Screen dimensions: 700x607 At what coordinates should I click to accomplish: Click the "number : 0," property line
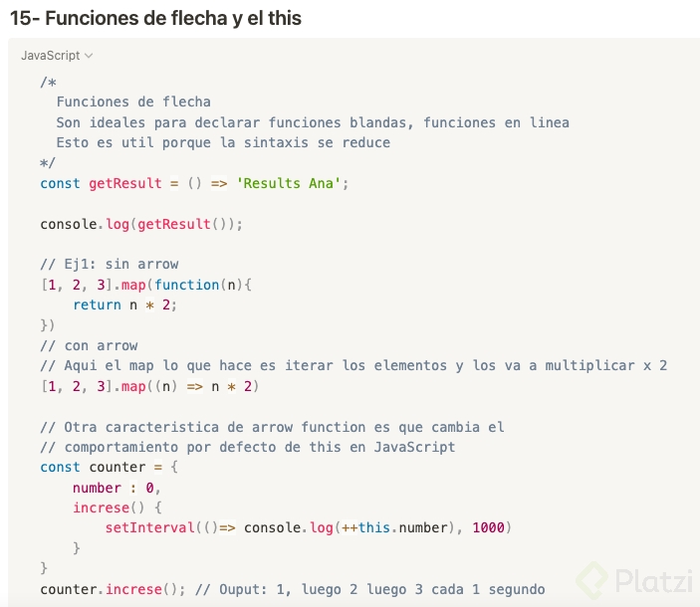pyautogui.click(x=117, y=488)
